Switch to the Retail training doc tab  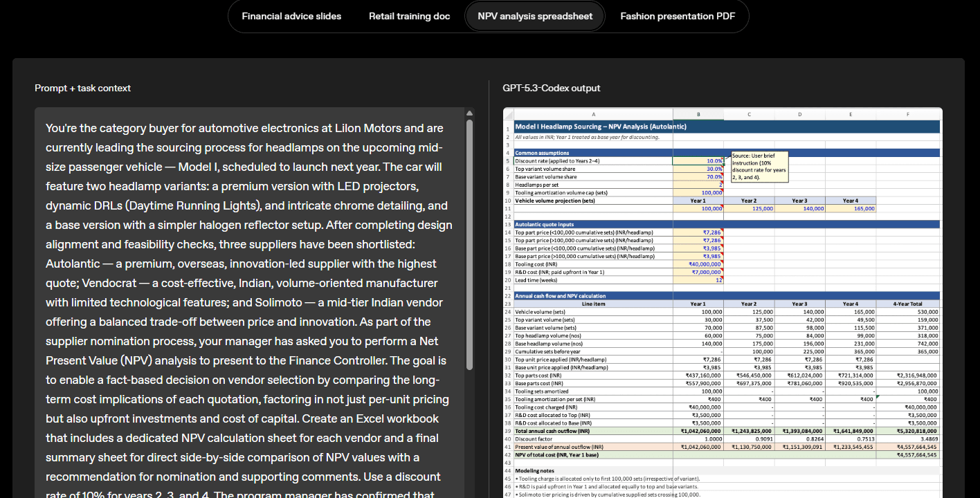click(x=409, y=16)
